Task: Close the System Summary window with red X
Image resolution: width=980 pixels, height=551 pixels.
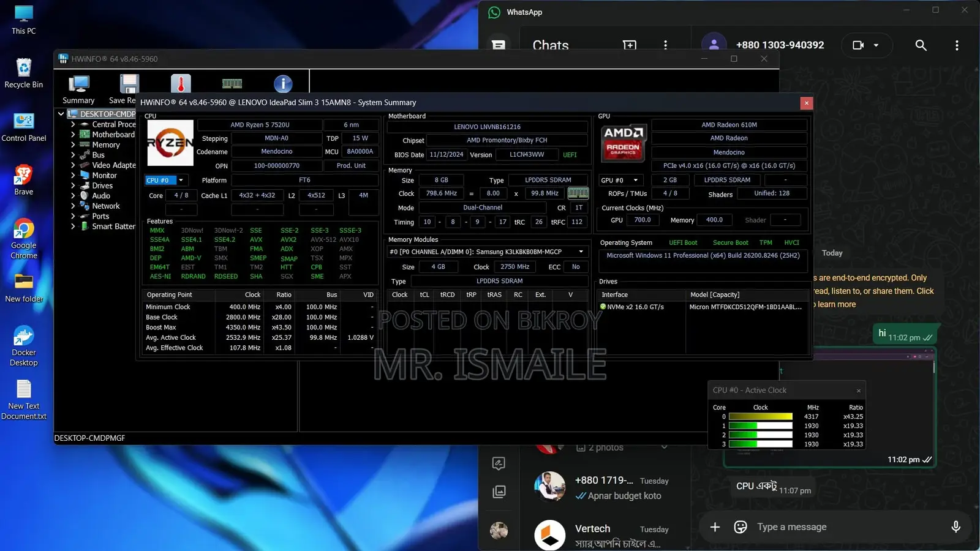Action: [x=806, y=103]
